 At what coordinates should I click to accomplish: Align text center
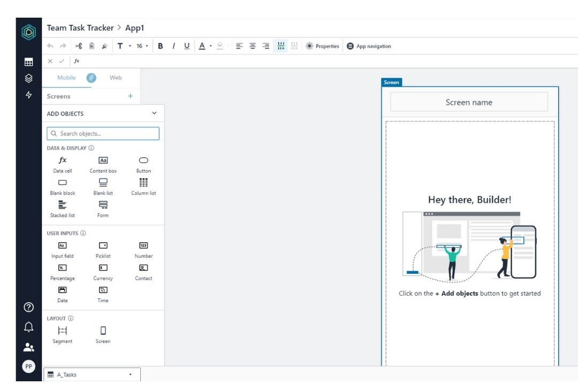pos(253,46)
